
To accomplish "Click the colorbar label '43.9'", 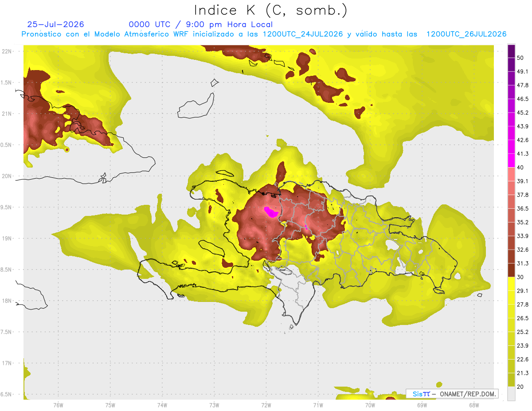I will tap(523, 126).
